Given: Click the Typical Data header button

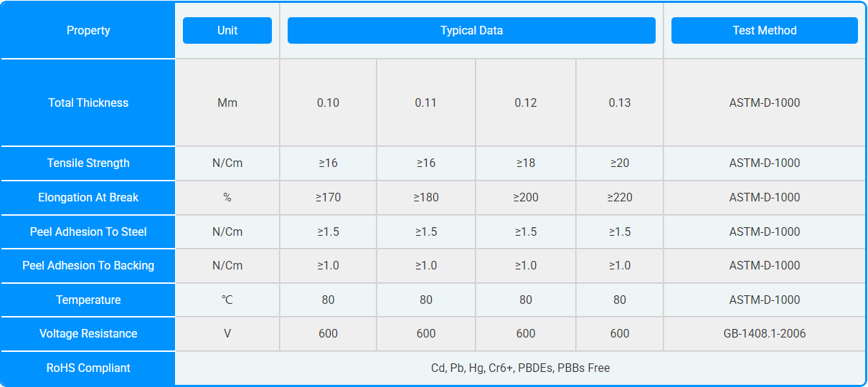Looking at the screenshot, I should pos(471,30).
